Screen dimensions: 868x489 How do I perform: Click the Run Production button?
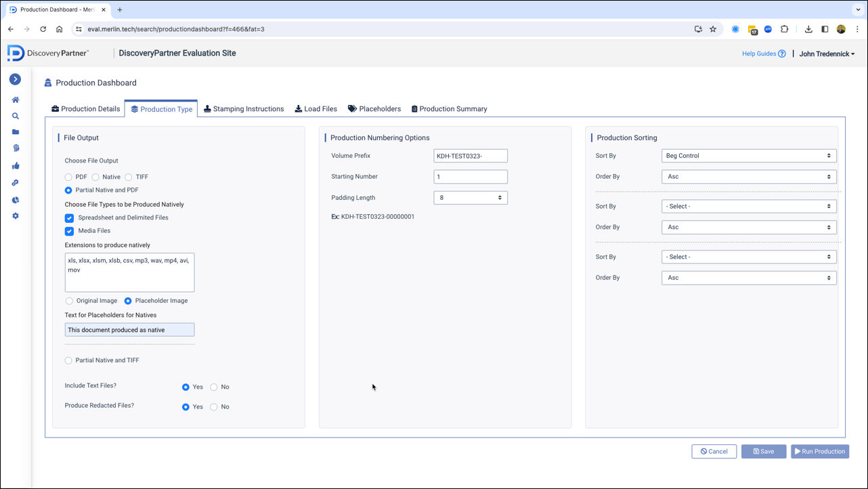point(819,451)
